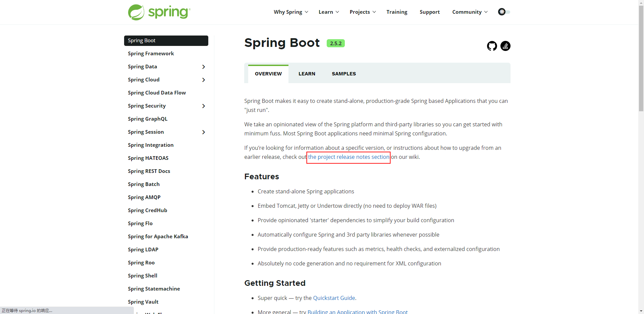
Task: Select Spring Shell in sidebar
Action: pos(143,276)
